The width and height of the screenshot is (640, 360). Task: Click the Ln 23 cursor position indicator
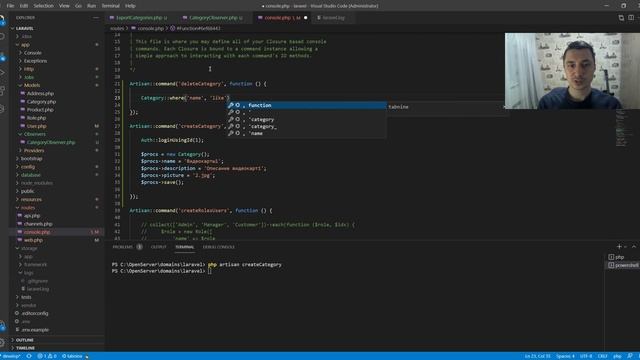[x=537, y=356]
